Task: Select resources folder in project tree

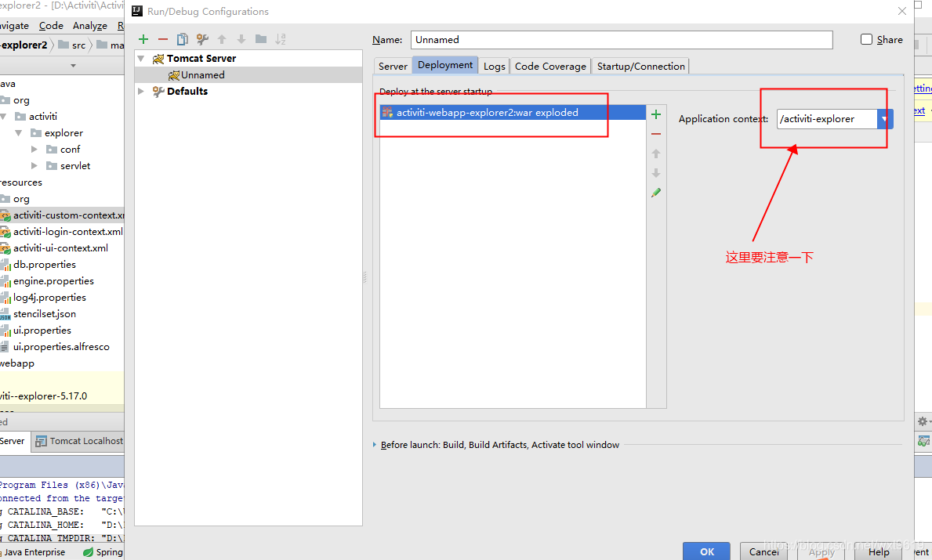Action: [21, 182]
